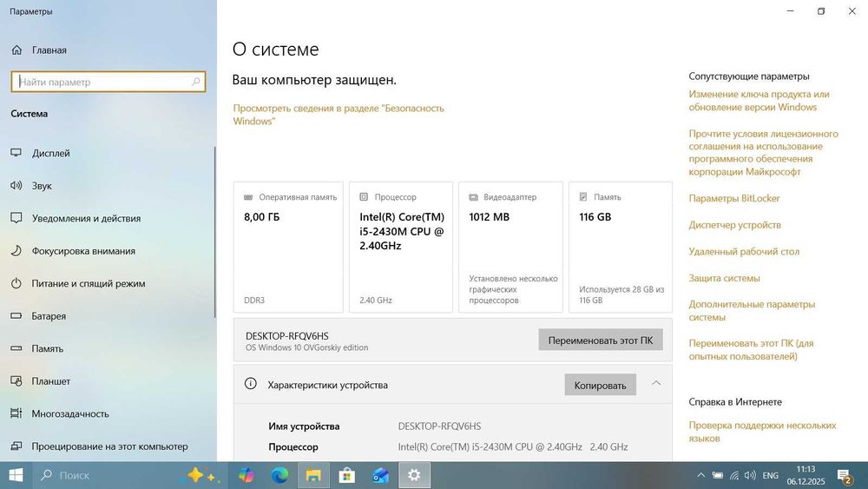The image size is (868, 489).
Task: Open Изменение ключа продукта link
Action: coord(759,101)
